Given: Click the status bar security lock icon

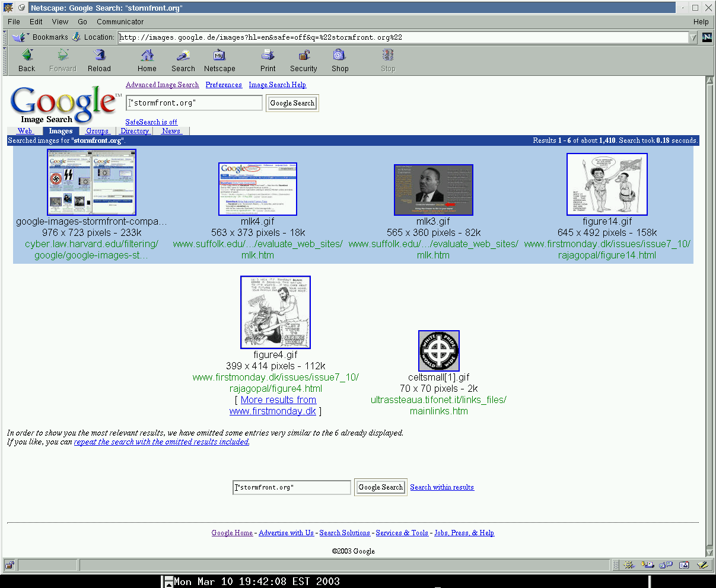Looking at the screenshot, I should tap(9, 565).
